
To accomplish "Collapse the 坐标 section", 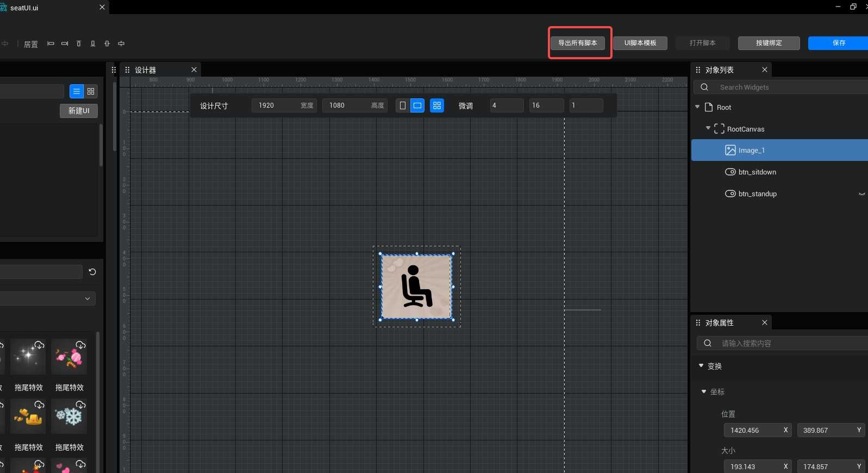I will pyautogui.click(x=704, y=391).
